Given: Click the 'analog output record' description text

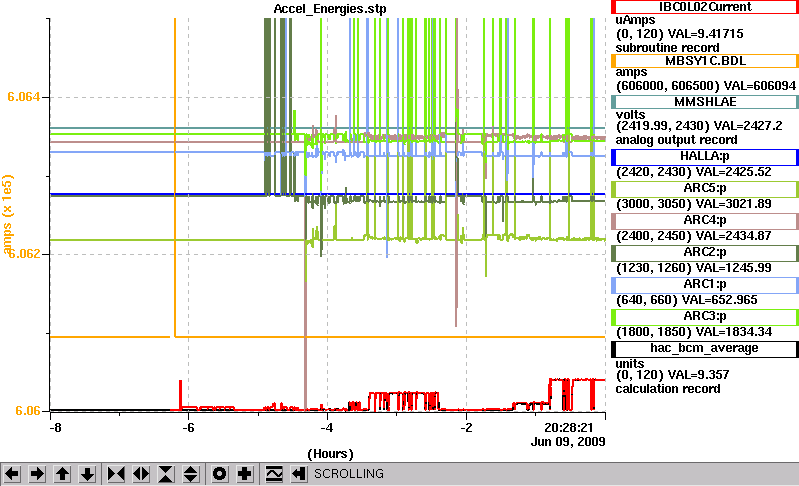Looking at the screenshot, I should click(676, 140).
